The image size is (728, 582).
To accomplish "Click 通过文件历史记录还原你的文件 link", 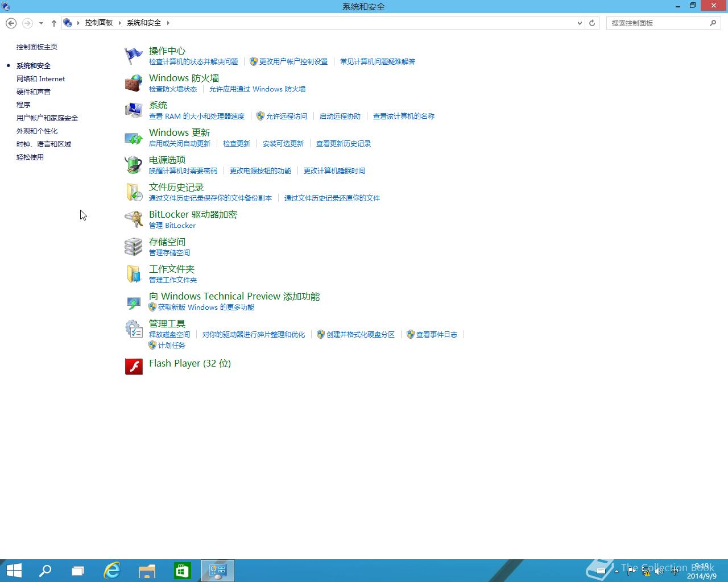I will point(332,198).
